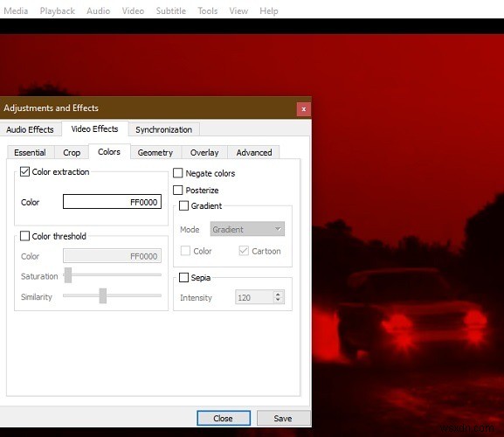This screenshot has width=504, height=437.
Task: Open the Advanced sub-tab
Action: click(x=254, y=152)
